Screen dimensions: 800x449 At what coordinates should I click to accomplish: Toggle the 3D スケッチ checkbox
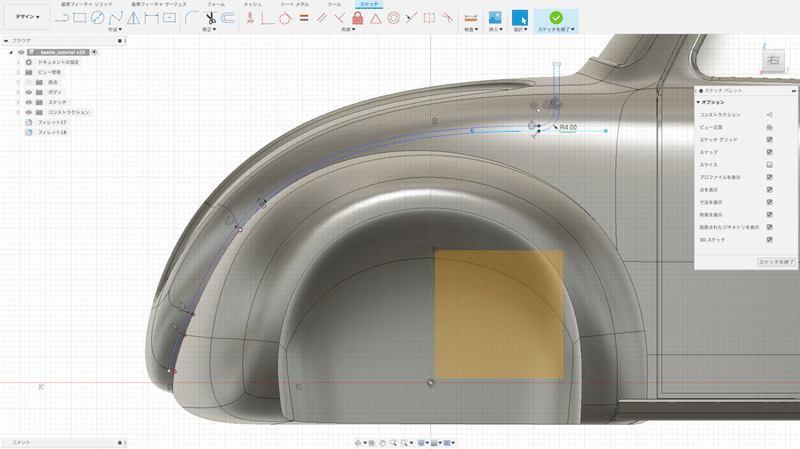tap(769, 240)
